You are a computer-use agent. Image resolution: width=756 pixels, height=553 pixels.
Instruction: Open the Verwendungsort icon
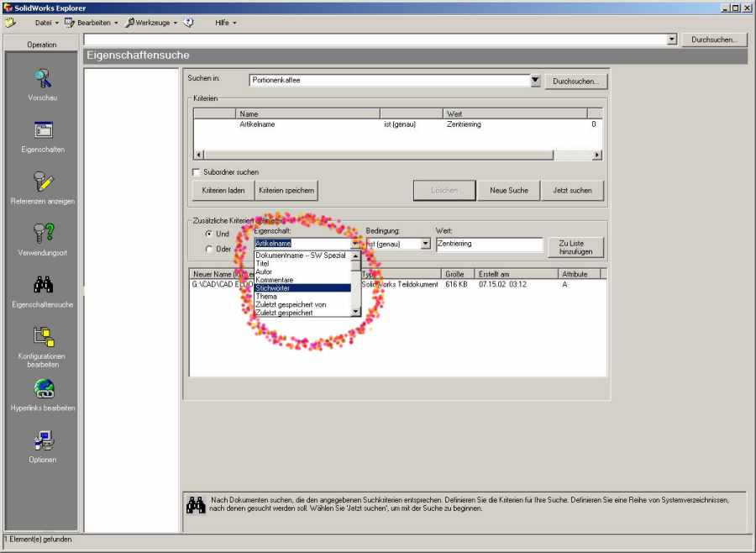43,234
